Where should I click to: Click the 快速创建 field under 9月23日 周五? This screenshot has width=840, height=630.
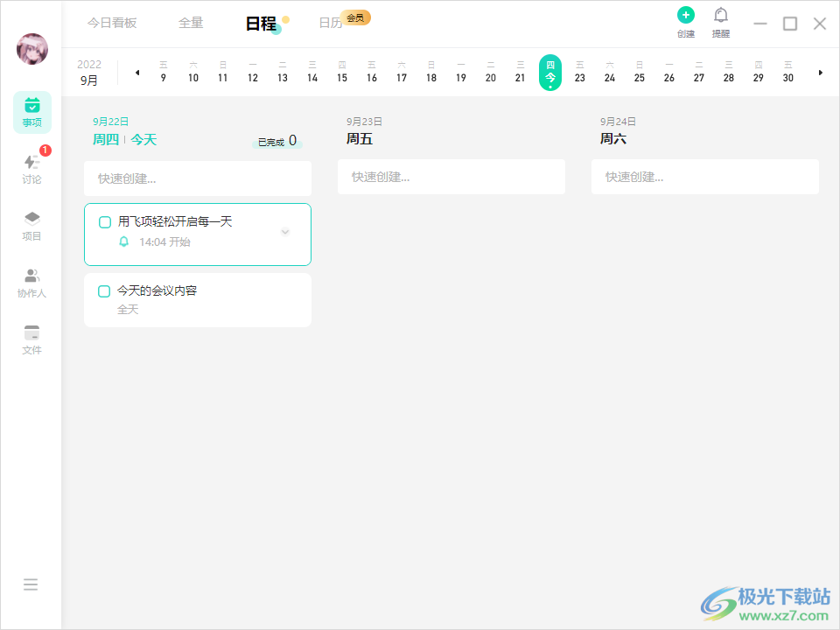tap(451, 177)
